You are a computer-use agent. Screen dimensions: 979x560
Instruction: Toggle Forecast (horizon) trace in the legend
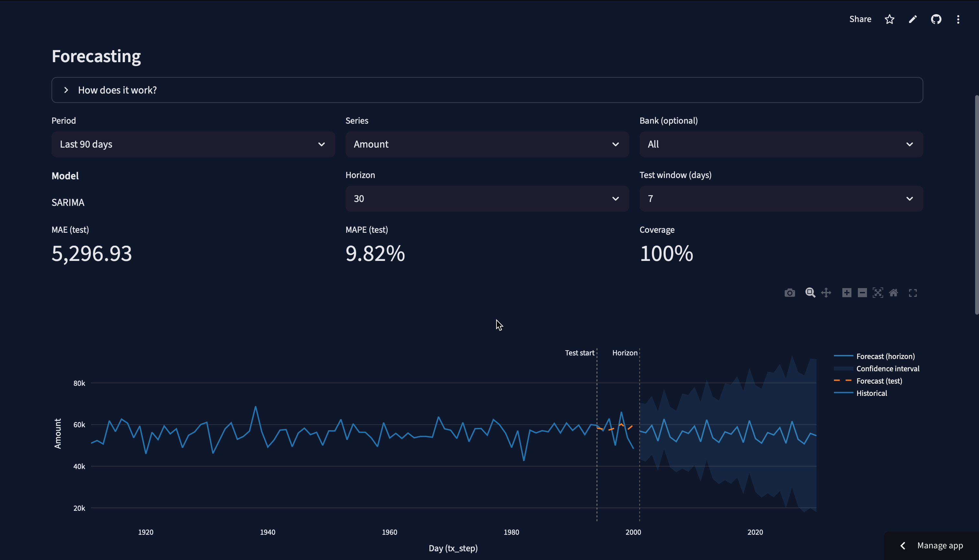click(x=885, y=356)
